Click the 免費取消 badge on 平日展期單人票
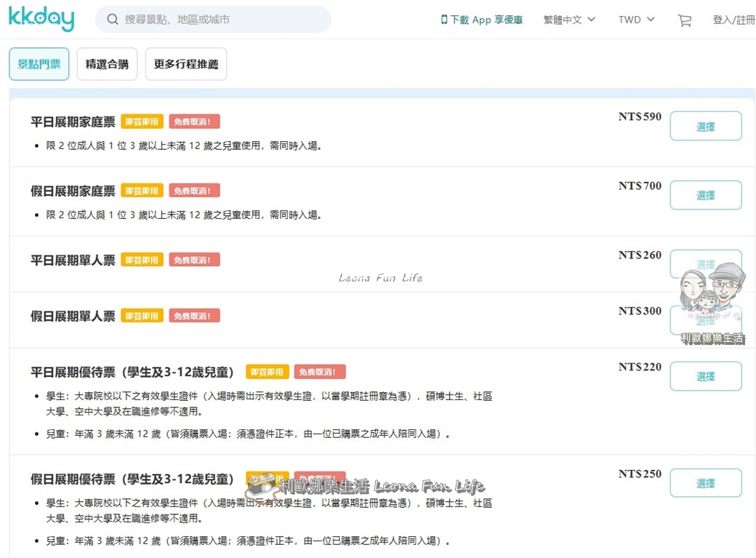The height and width of the screenshot is (558, 756). click(194, 260)
